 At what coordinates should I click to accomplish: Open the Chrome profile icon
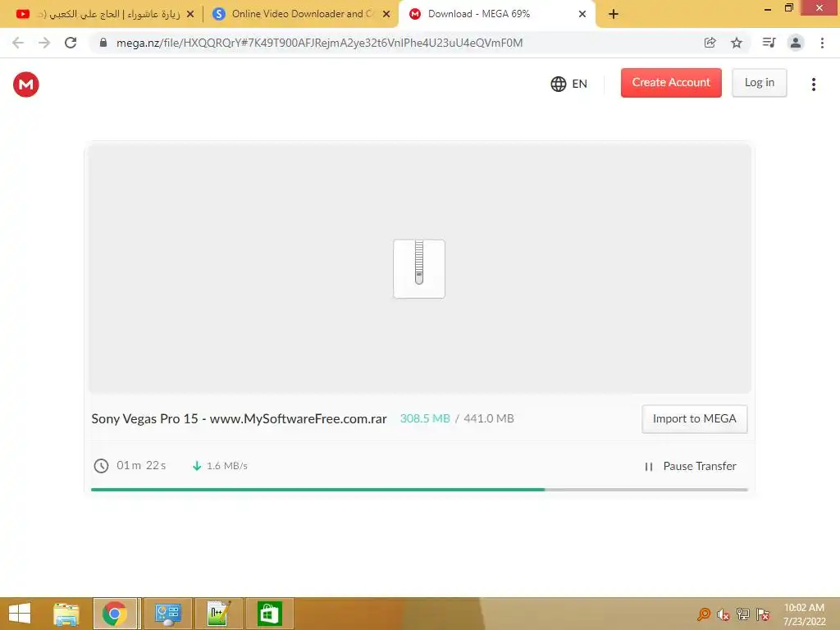[796, 43]
